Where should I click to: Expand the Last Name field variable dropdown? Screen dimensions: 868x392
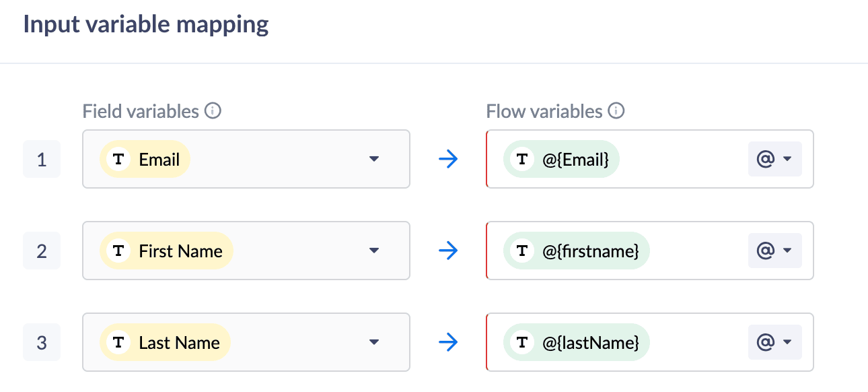(x=375, y=343)
